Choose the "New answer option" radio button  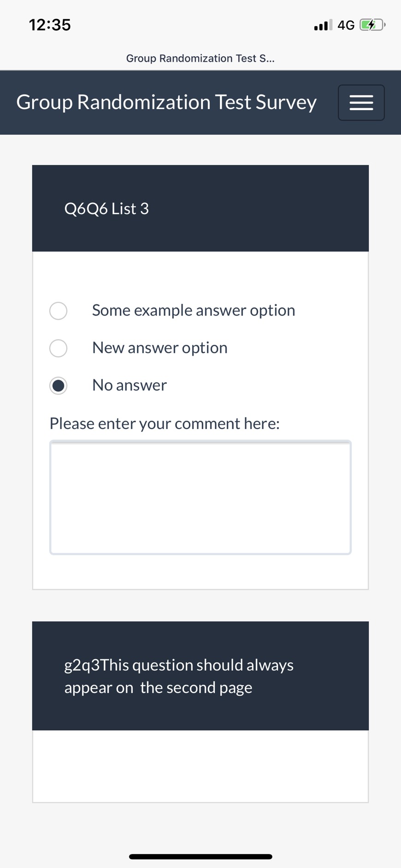click(x=59, y=348)
